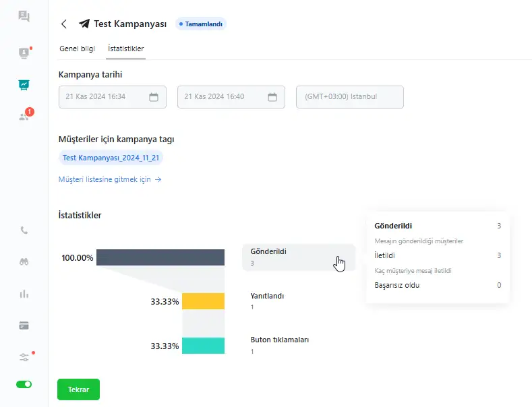Click the yellow Yanıtlandı funnel bar
This screenshot has height=407, width=532.
tap(202, 301)
